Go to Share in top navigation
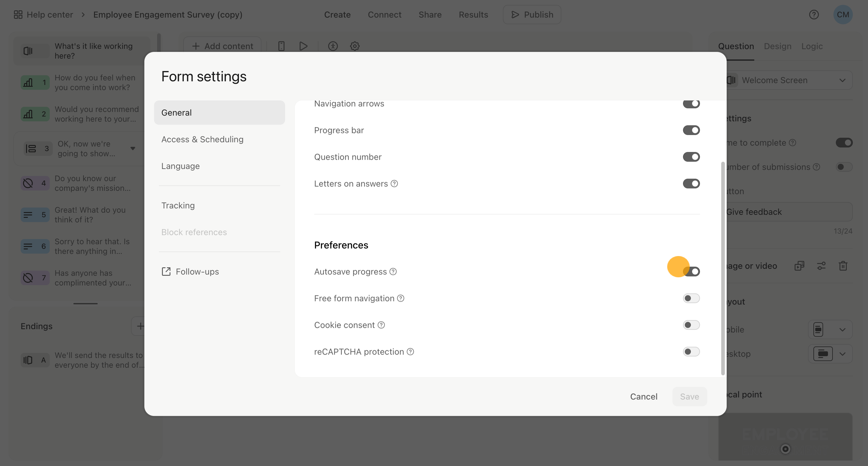Screen dimensions: 868x466 click(x=430, y=15)
